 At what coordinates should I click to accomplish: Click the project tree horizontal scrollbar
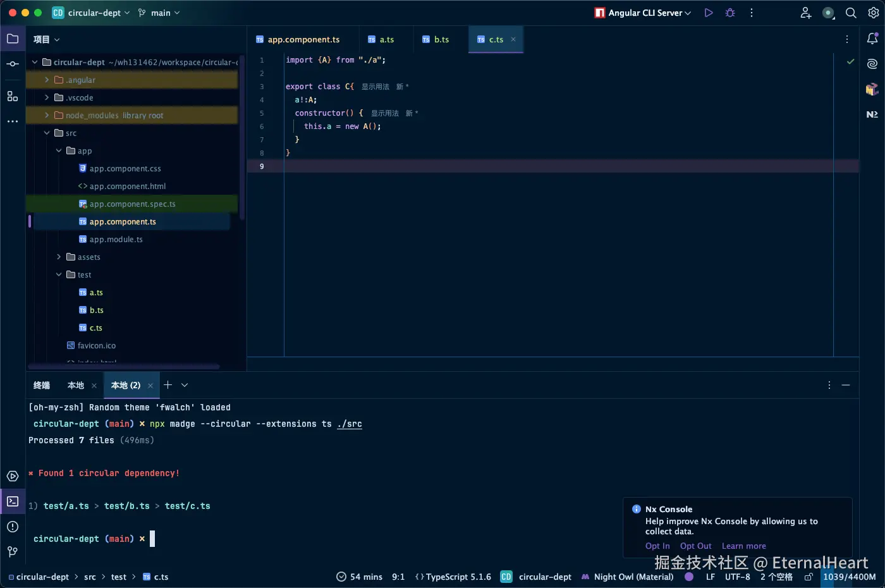click(124, 366)
